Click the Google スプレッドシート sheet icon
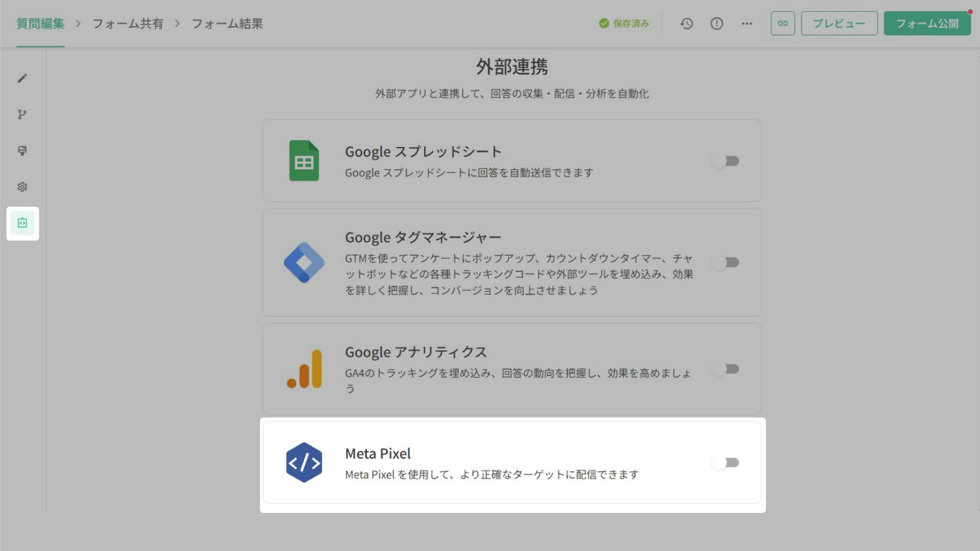Screen dimensions: 980x551 tap(304, 161)
